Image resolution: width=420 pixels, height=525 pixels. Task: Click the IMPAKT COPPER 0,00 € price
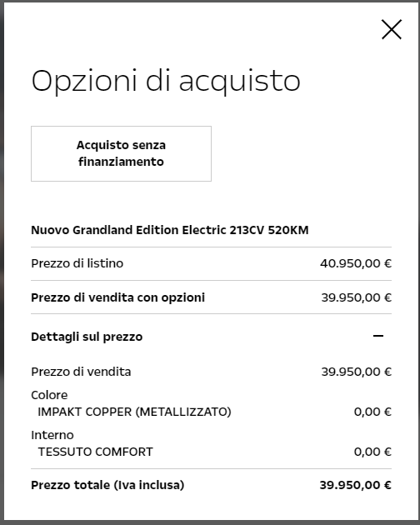(x=372, y=412)
